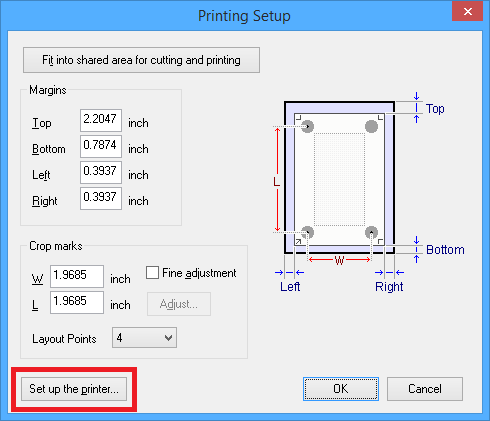The height and width of the screenshot is (421, 490).
Task: Click the top-left crop mark circle in preview
Action: click(x=307, y=126)
